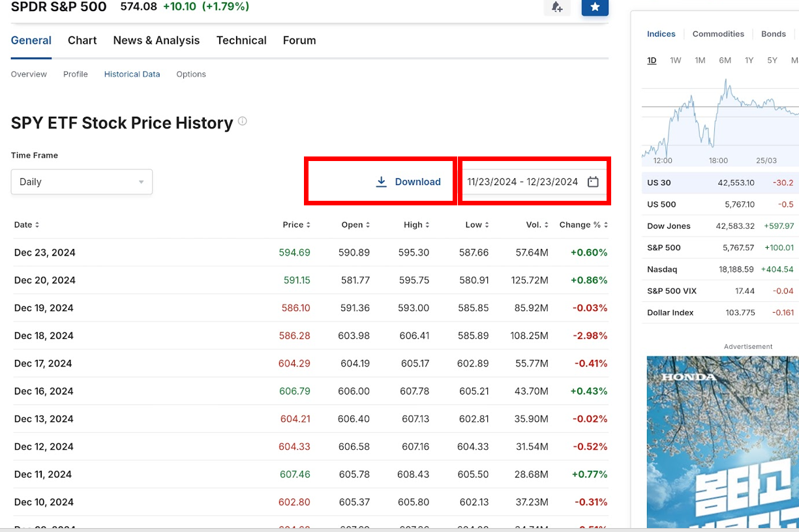This screenshot has height=532, width=799.
Task: Click the Dec 20, 2024 date cell
Action: coord(45,280)
